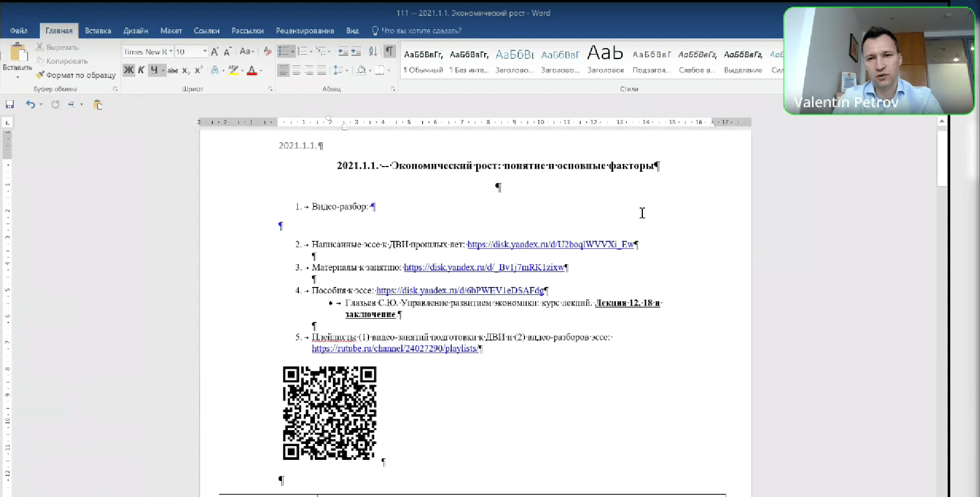
Task: Click the Вставить paste clipboard icon
Action: click(x=19, y=52)
